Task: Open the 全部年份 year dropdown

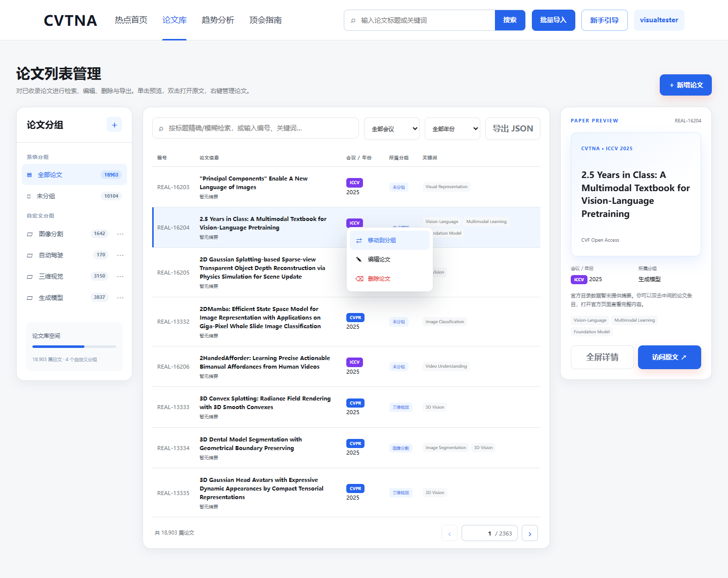Action: (452, 128)
